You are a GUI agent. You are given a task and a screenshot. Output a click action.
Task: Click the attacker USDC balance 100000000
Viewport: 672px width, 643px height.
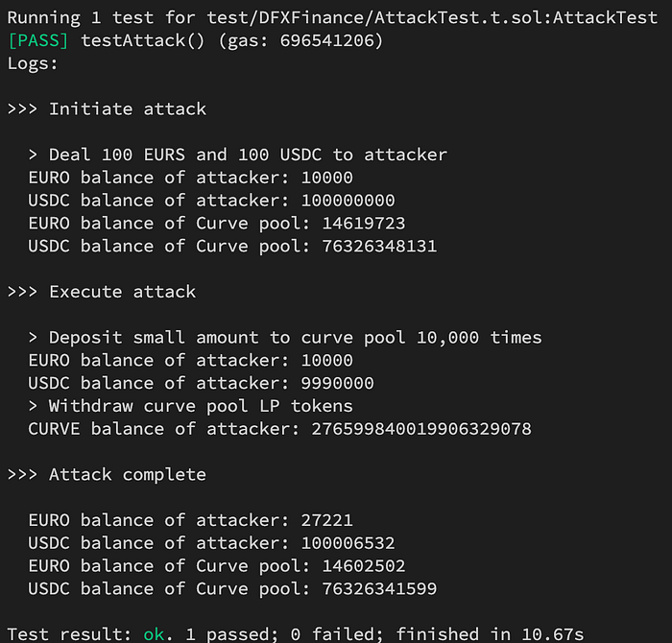pos(348,201)
